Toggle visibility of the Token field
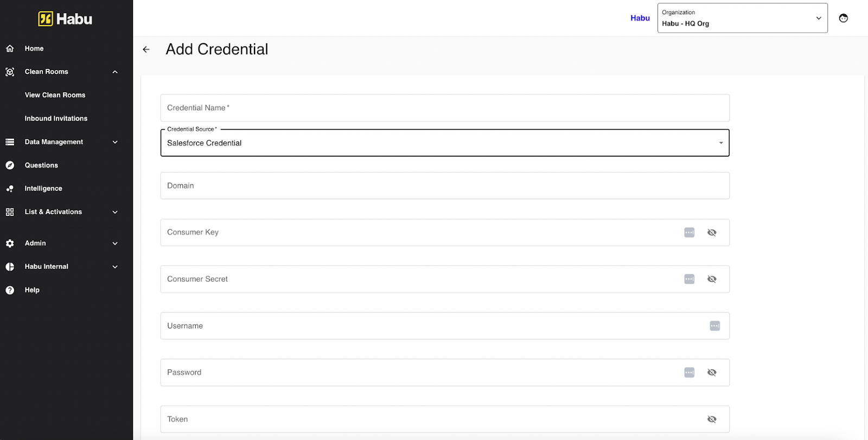 pos(712,419)
